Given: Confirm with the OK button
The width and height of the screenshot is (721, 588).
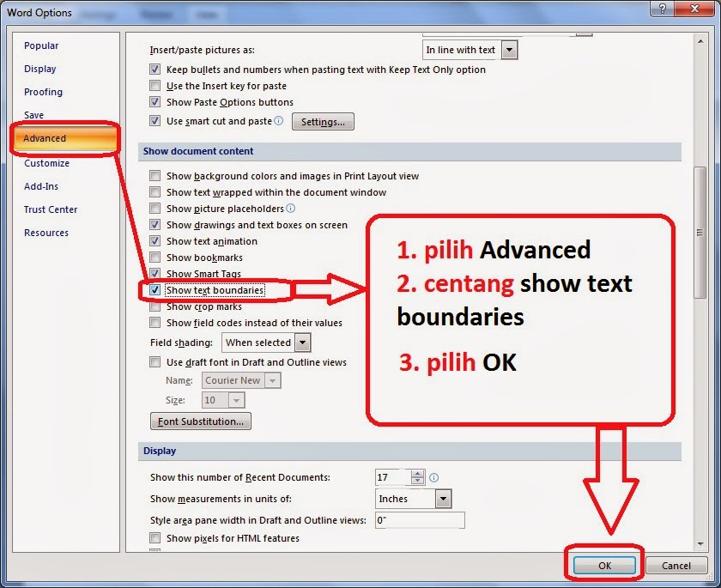Looking at the screenshot, I should [604, 566].
